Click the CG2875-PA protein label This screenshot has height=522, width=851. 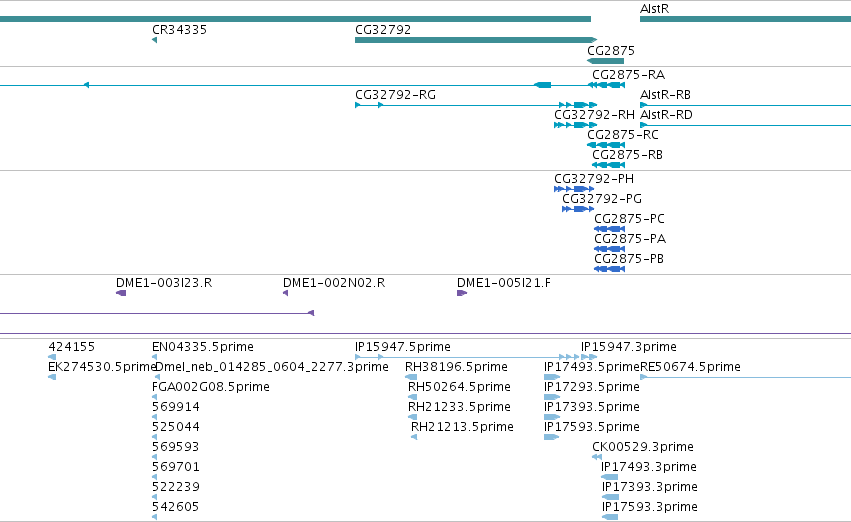pyautogui.click(x=630, y=239)
